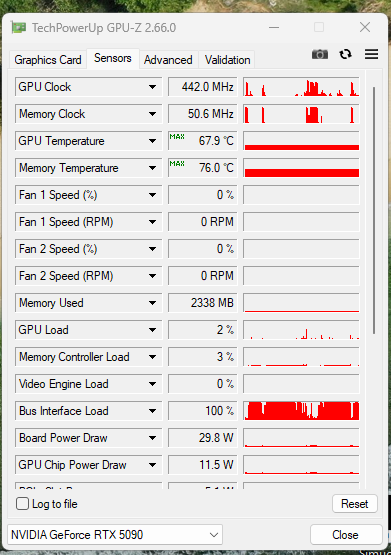Viewport: 391px width, 555px height.
Task: Expand the Memory Temperature dropdown arrow
Action: (x=153, y=168)
